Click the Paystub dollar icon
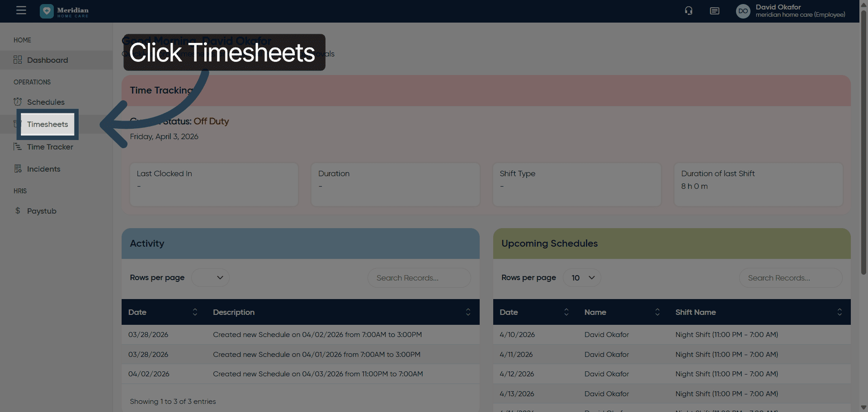 18,211
